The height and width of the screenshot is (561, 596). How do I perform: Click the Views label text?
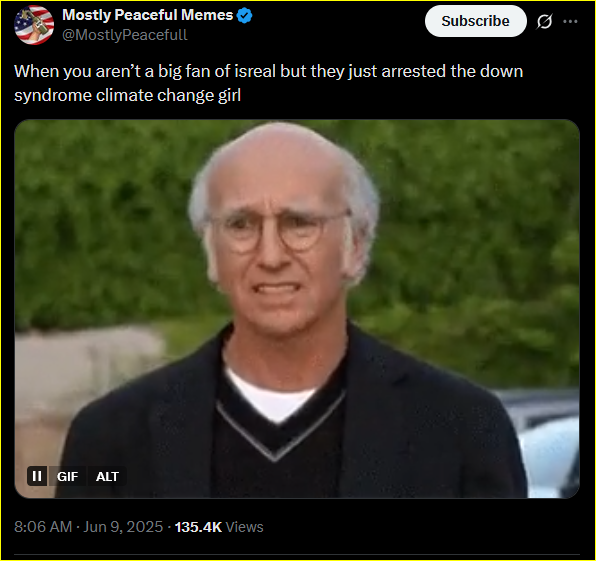pyautogui.click(x=244, y=527)
